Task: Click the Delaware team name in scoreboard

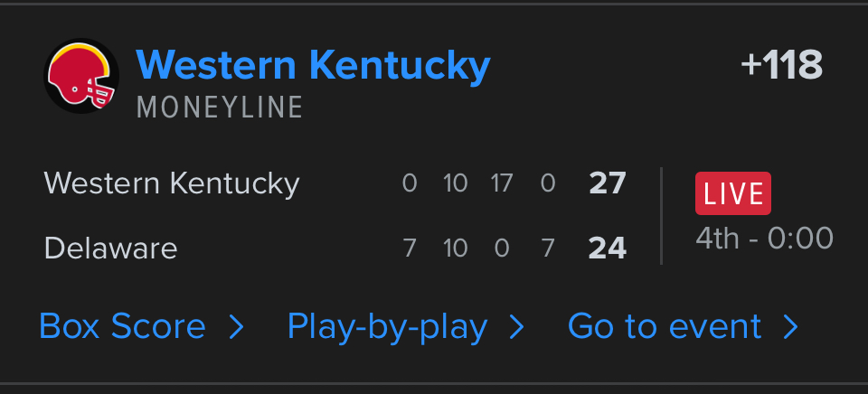Action: (x=110, y=248)
